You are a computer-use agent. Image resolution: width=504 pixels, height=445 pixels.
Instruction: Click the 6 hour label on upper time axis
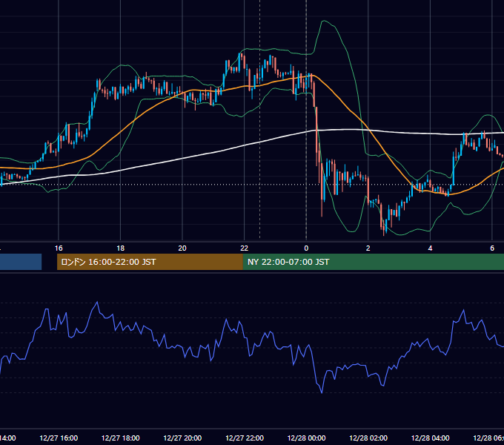(492, 248)
